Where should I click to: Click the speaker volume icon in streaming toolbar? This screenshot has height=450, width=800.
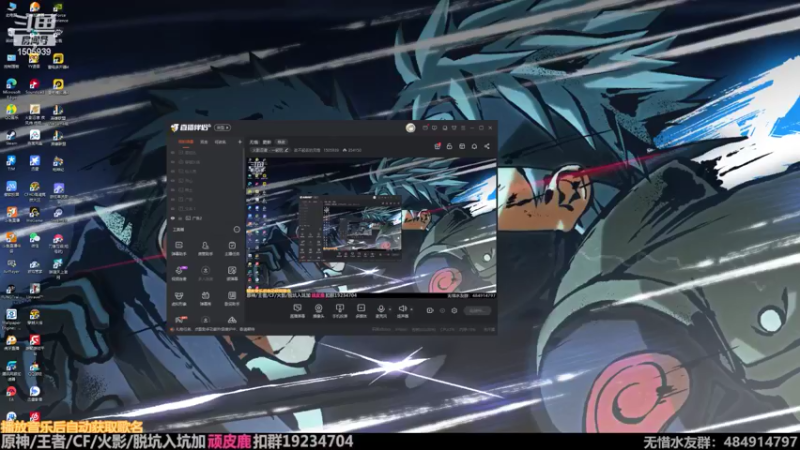point(402,308)
